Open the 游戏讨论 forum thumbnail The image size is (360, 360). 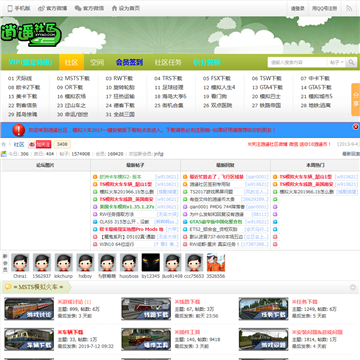29,309
